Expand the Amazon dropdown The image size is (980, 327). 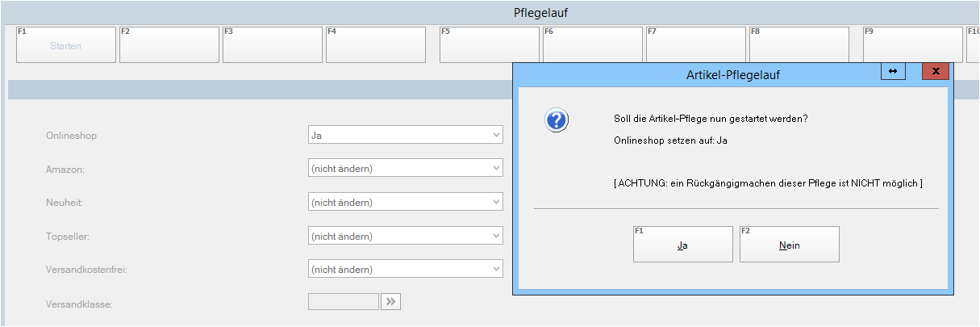[x=496, y=169]
